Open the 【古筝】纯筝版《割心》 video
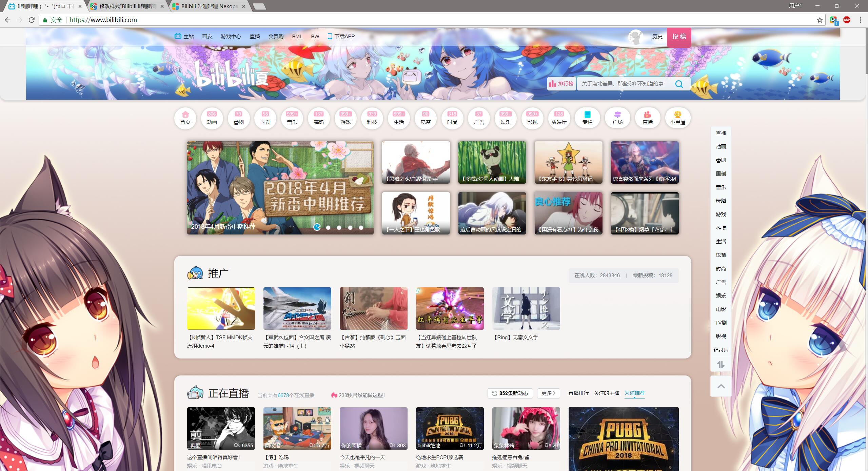This screenshot has width=868, height=471. 373,308
